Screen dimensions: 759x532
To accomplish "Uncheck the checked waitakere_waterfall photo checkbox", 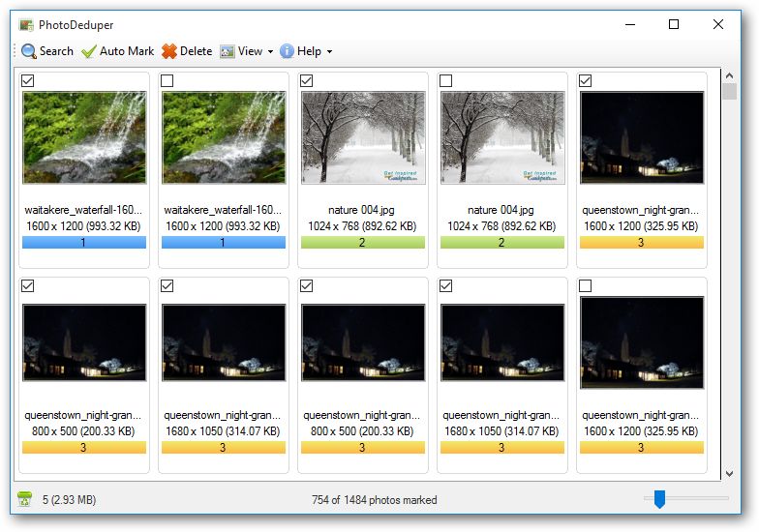I will click(28, 81).
